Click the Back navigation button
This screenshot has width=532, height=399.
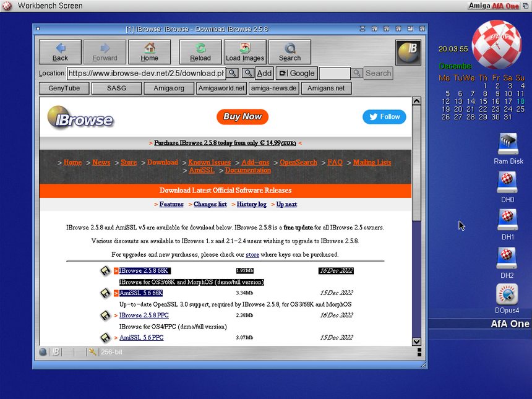coord(60,52)
